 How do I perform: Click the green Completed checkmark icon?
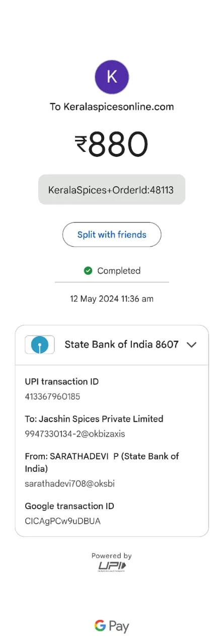tap(88, 271)
